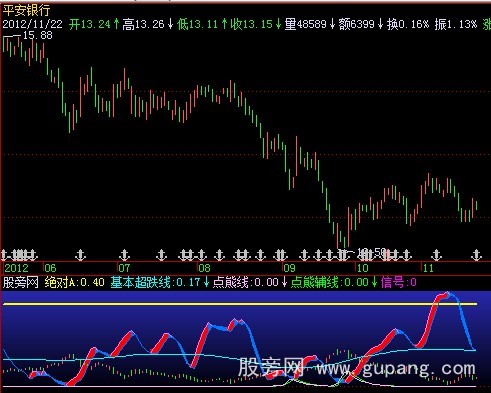Click the turnover rate 换0.16%
The width and height of the screenshot is (491, 393).
[408, 24]
